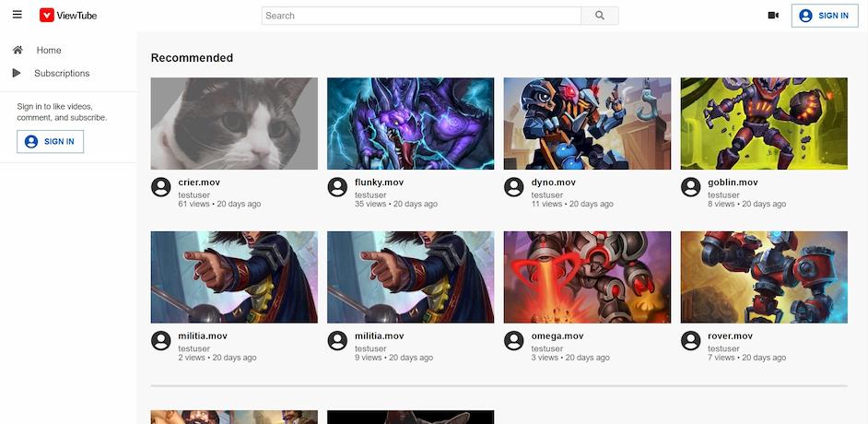Click the channel avatar beside goblin.mov

pos(691,187)
